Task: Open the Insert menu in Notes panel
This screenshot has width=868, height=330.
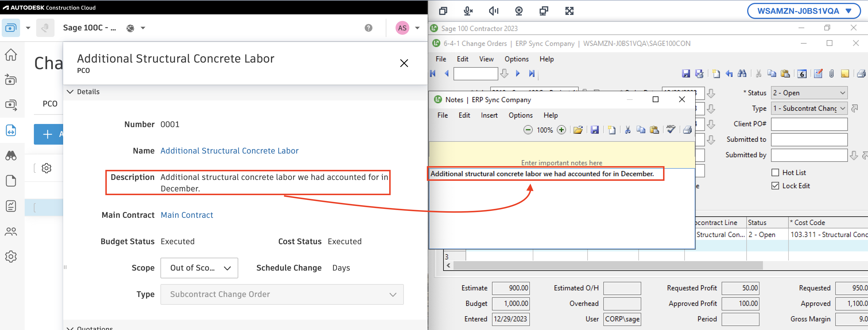Action: (x=489, y=114)
